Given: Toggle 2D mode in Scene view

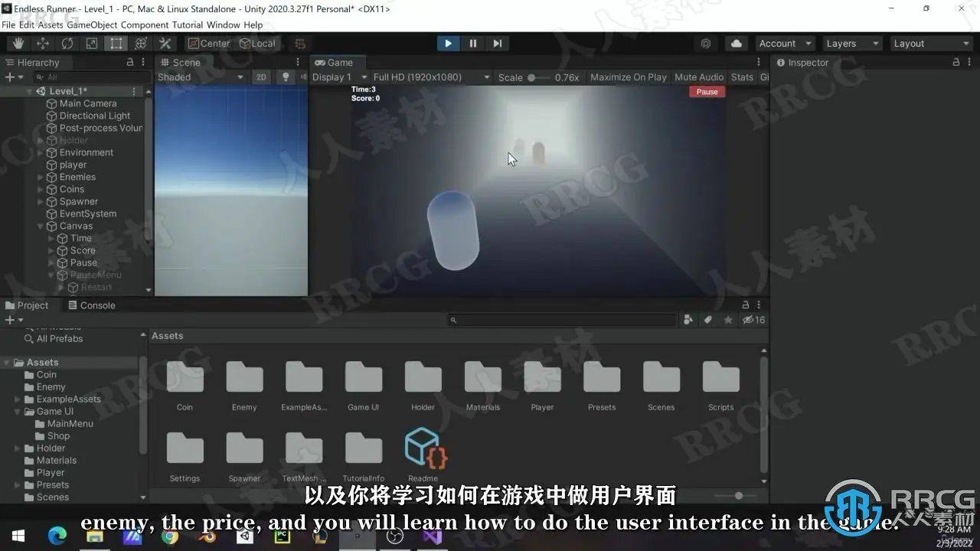Looking at the screenshot, I should [261, 77].
